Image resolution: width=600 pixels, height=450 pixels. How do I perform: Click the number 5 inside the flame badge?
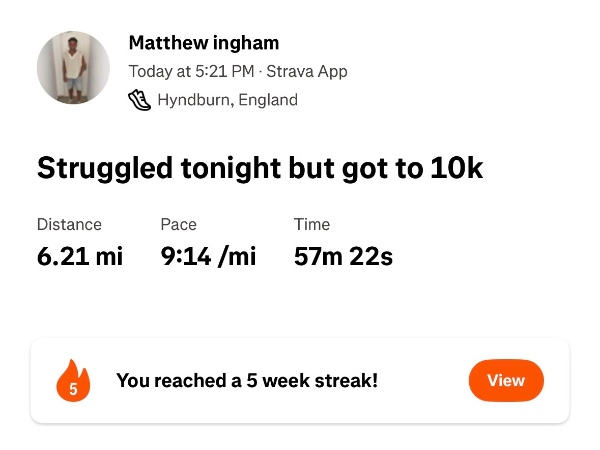73,388
